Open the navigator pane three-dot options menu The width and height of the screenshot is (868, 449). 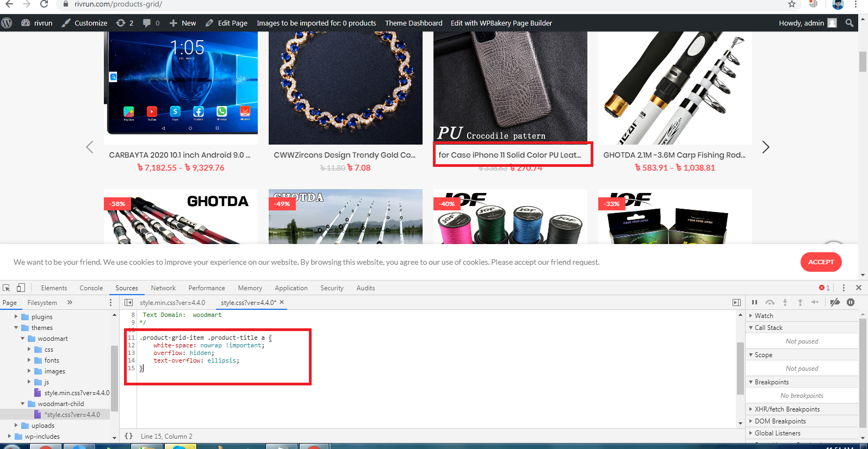110,303
